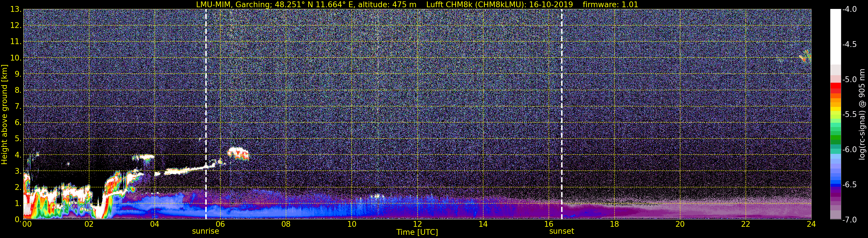Click the height axis tick label '4.'
Viewport: 868px width, 238px height.
click(x=18, y=155)
